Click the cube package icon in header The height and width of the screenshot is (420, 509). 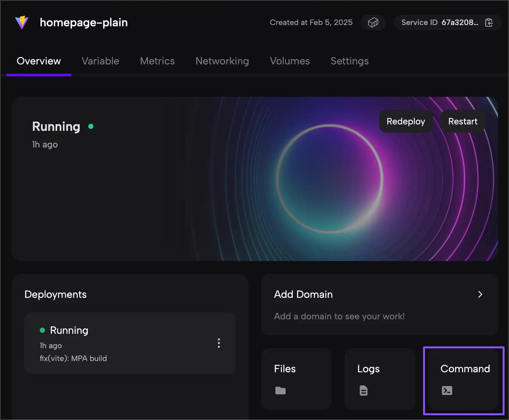tap(373, 22)
